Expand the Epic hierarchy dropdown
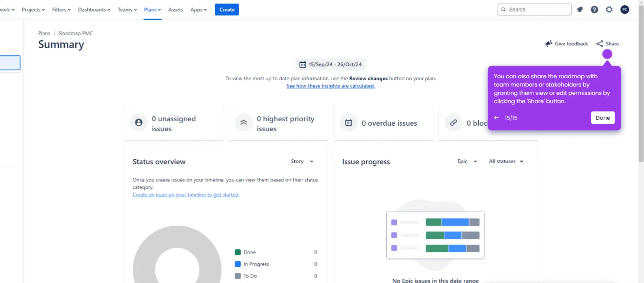The width and height of the screenshot is (644, 283). coord(467,161)
